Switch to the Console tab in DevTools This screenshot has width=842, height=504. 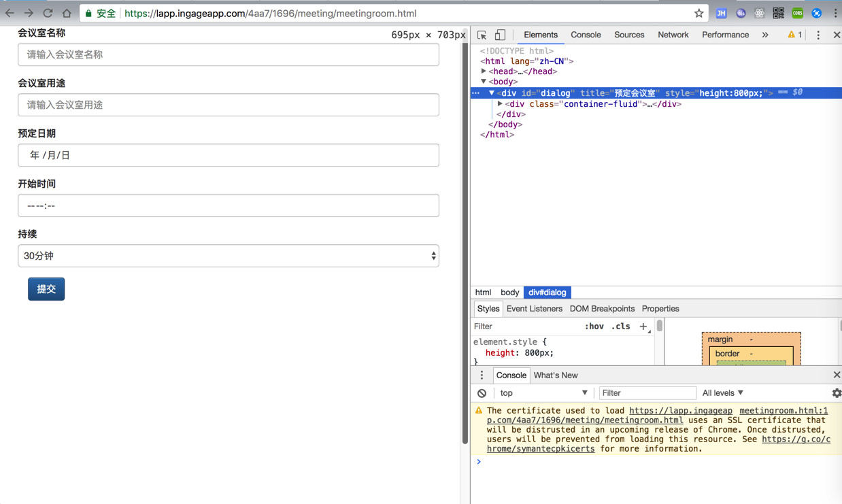[x=586, y=35]
